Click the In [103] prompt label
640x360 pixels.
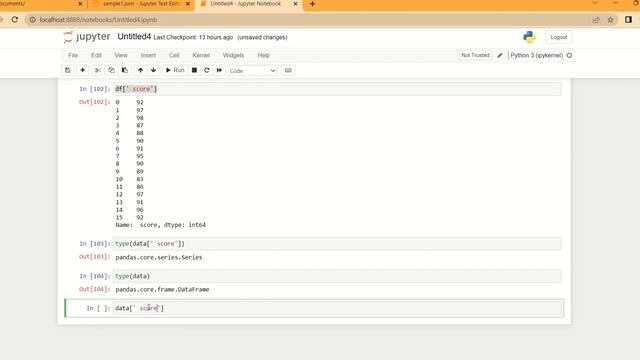tap(94, 244)
